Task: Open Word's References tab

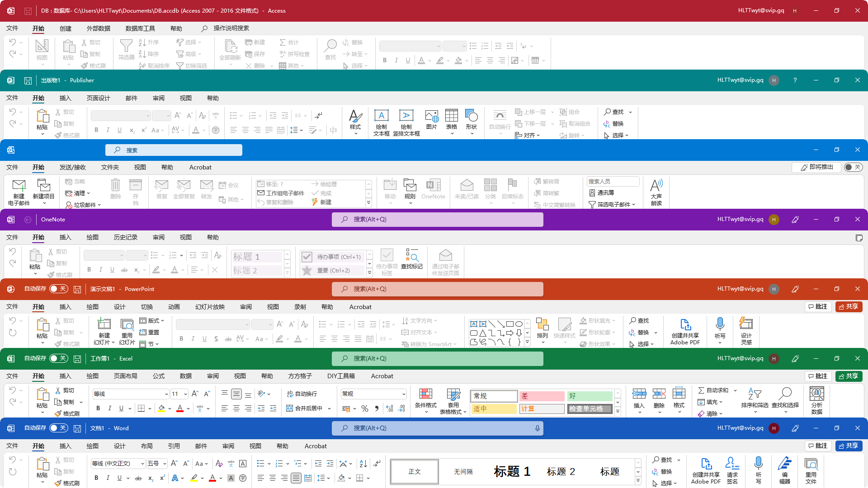Action: click(174, 446)
